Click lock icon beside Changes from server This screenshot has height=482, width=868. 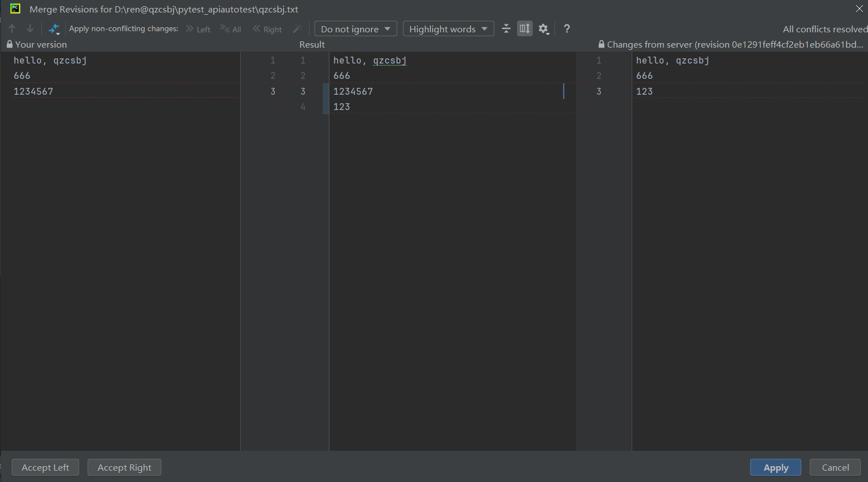click(602, 44)
